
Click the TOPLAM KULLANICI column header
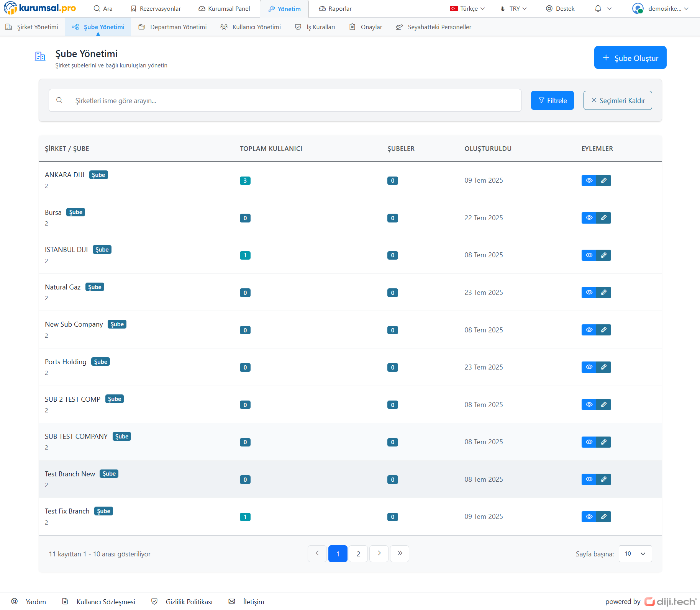271,149
